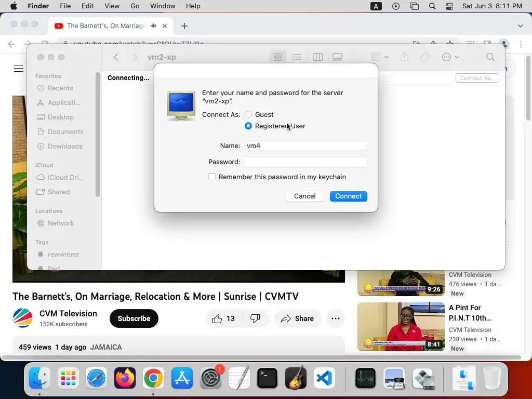This screenshot has width=532, height=399.
Task: Open the File menu
Action: coord(65,6)
